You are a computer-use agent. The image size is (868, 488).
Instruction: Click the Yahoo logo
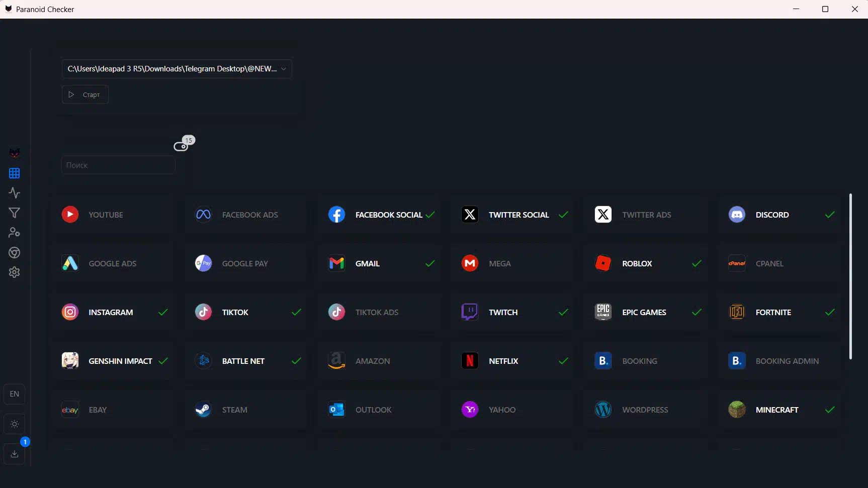pyautogui.click(x=470, y=410)
